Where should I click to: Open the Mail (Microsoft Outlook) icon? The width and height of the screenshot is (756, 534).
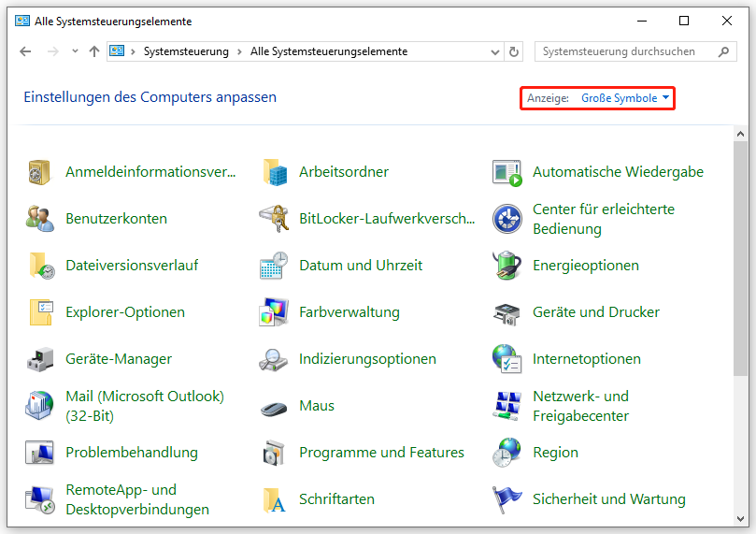(39, 406)
